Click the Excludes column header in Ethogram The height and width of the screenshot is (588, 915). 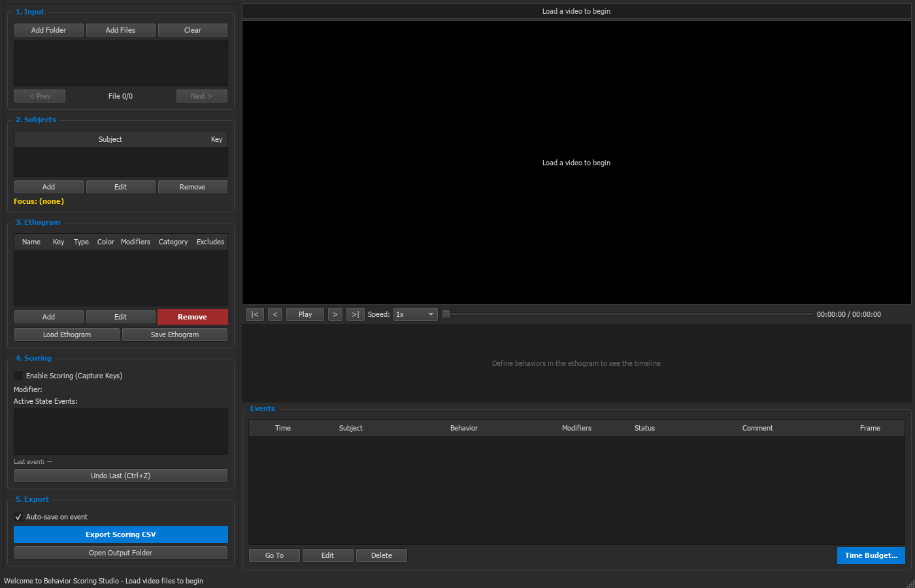coord(210,242)
